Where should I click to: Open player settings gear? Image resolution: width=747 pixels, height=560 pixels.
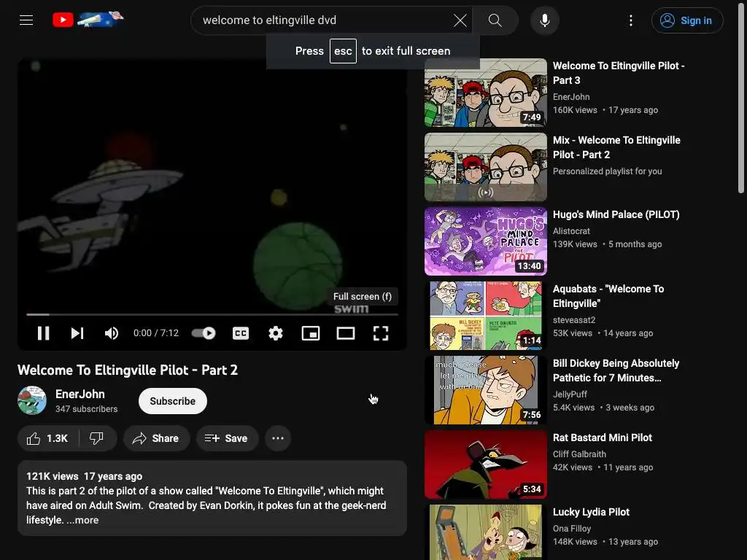coord(275,332)
